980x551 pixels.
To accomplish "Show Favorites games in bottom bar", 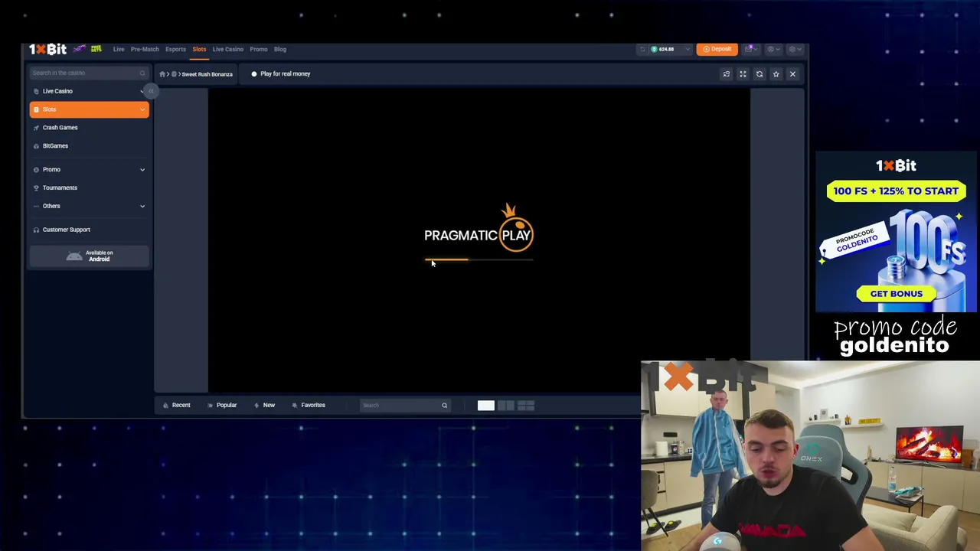I will pyautogui.click(x=309, y=405).
